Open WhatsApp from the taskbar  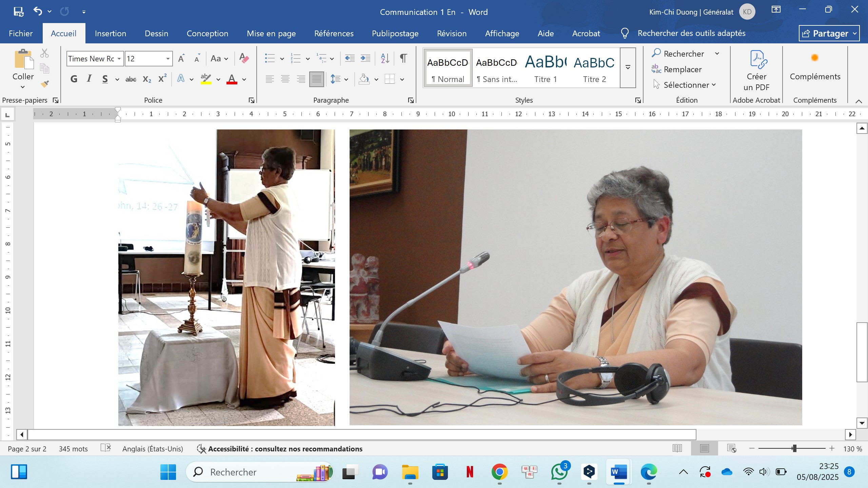point(559,472)
